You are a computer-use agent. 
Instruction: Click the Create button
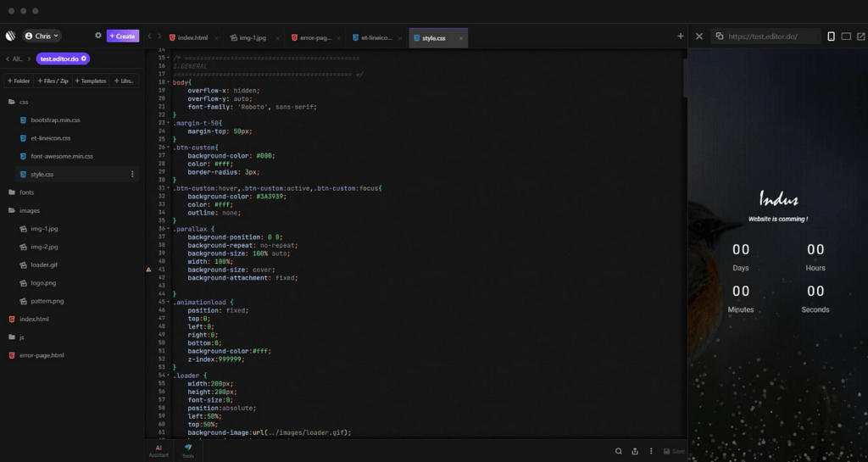point(122,36)
